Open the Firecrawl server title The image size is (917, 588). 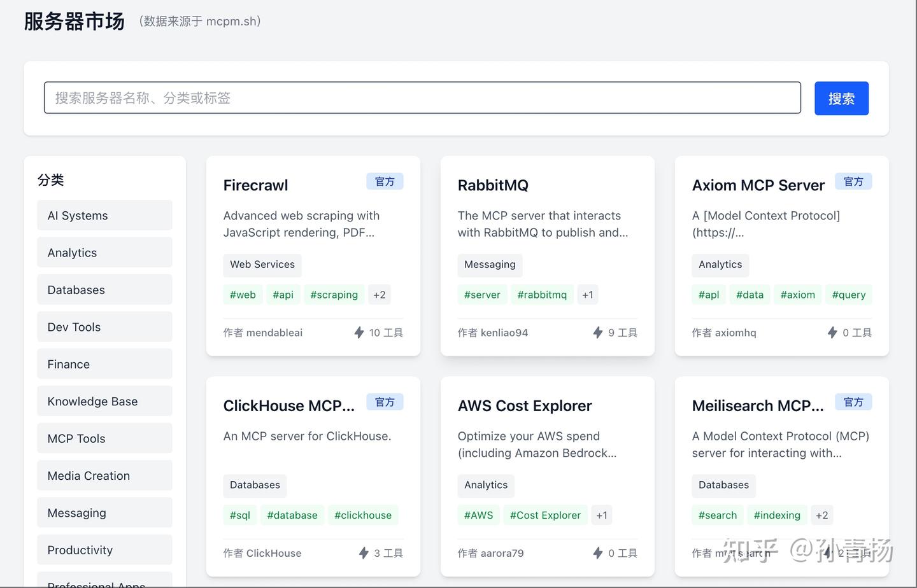(255, 185)
